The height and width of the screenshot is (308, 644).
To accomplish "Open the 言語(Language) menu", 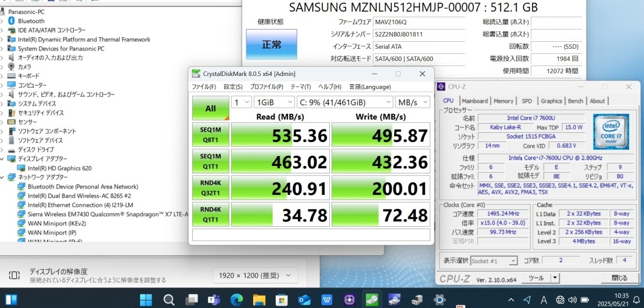I will click(370, 87).
